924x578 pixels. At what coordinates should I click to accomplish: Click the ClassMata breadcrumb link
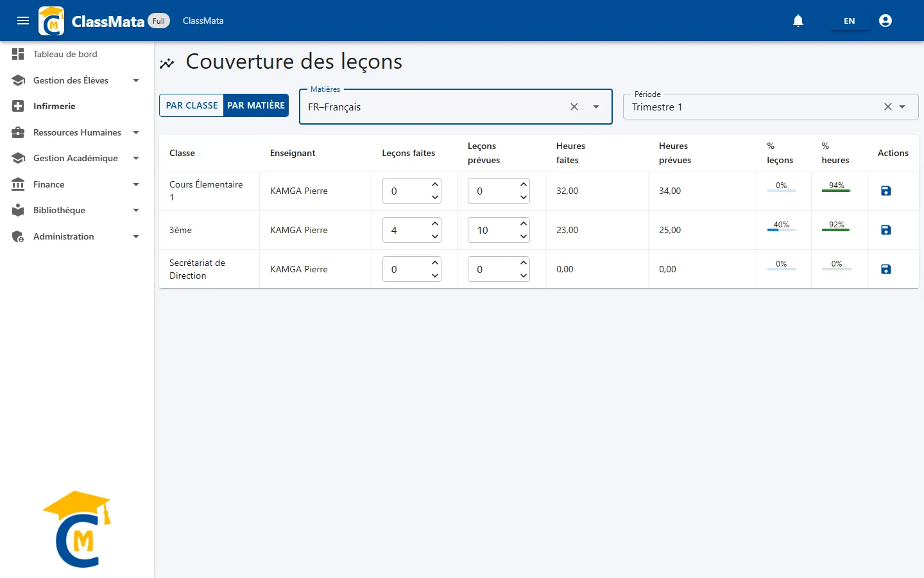(203, 21)
